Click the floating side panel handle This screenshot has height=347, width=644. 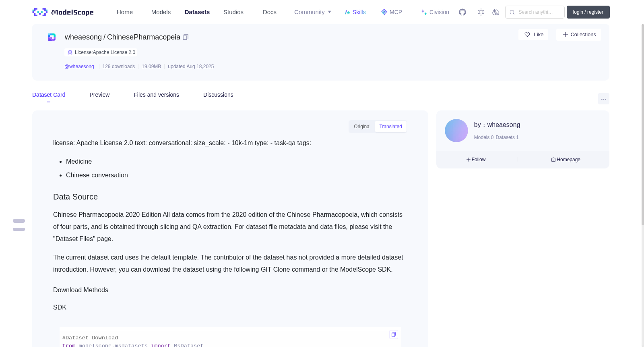19,225
